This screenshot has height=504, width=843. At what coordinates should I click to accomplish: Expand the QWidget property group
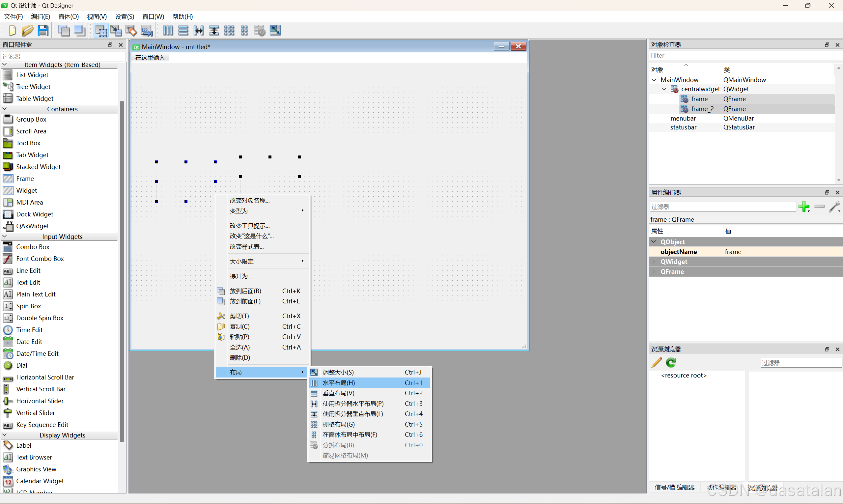654,262
